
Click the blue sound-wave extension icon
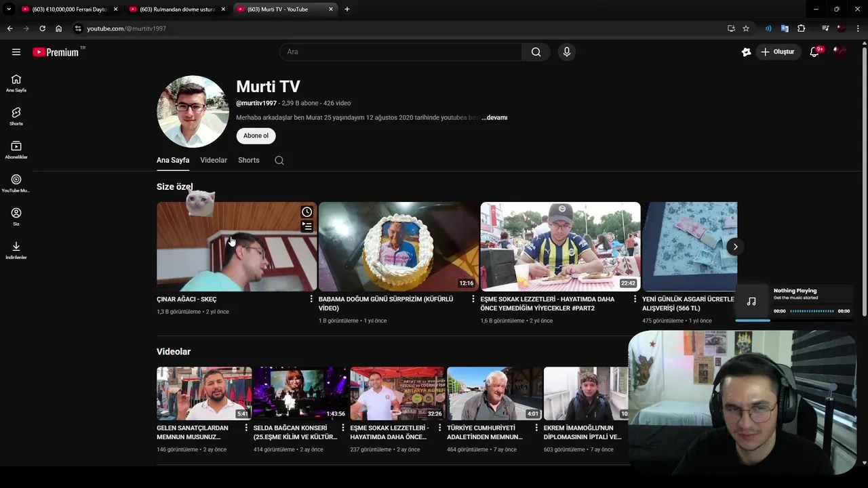pos(768,28)
